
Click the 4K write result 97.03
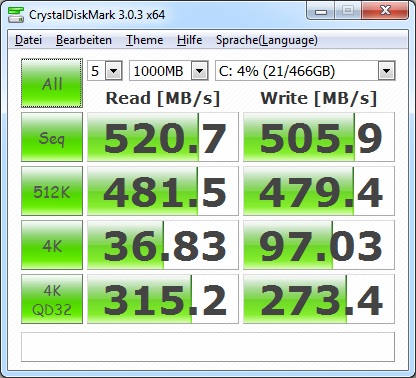pyautogui.click(x=319, y=245)
